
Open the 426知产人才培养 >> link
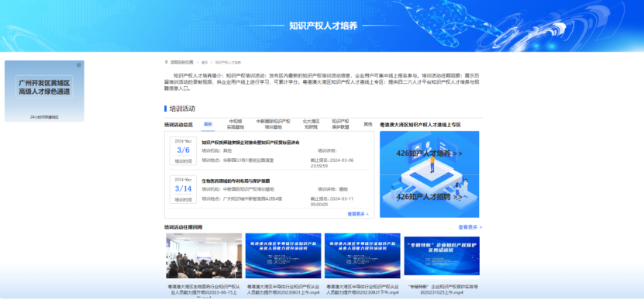(x=429, y=153)
